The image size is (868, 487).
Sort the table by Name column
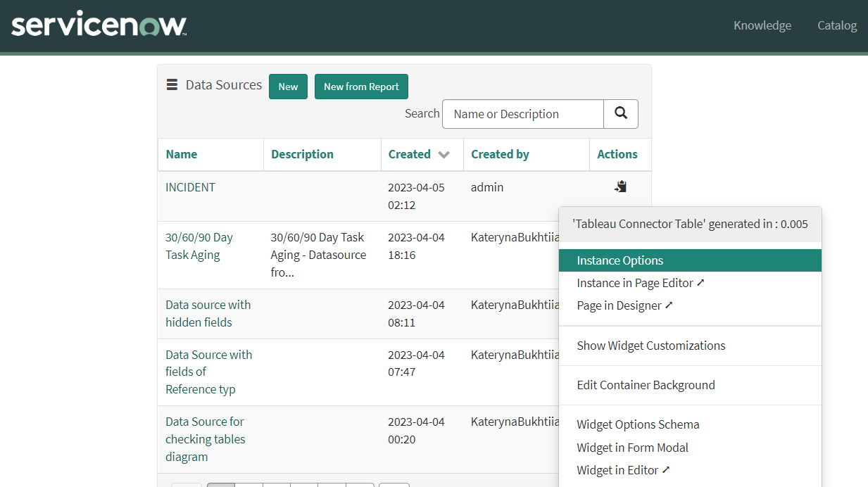(x=182, y=154)
